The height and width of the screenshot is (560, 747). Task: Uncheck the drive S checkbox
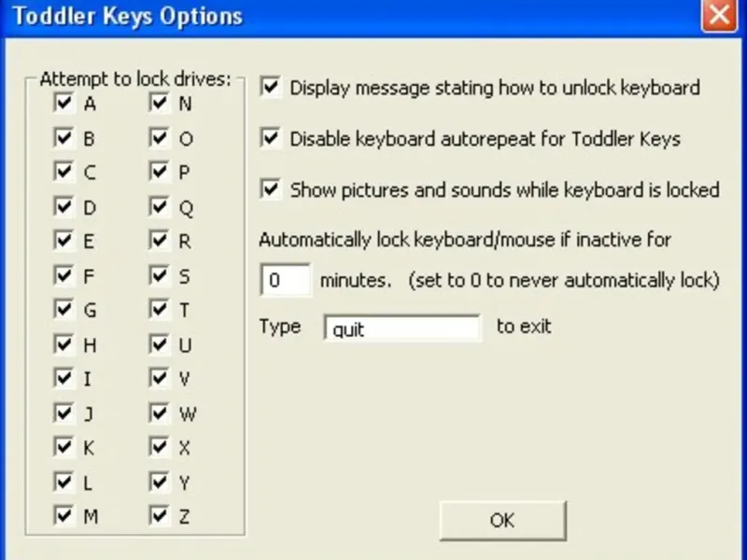(x=160, y=275)
